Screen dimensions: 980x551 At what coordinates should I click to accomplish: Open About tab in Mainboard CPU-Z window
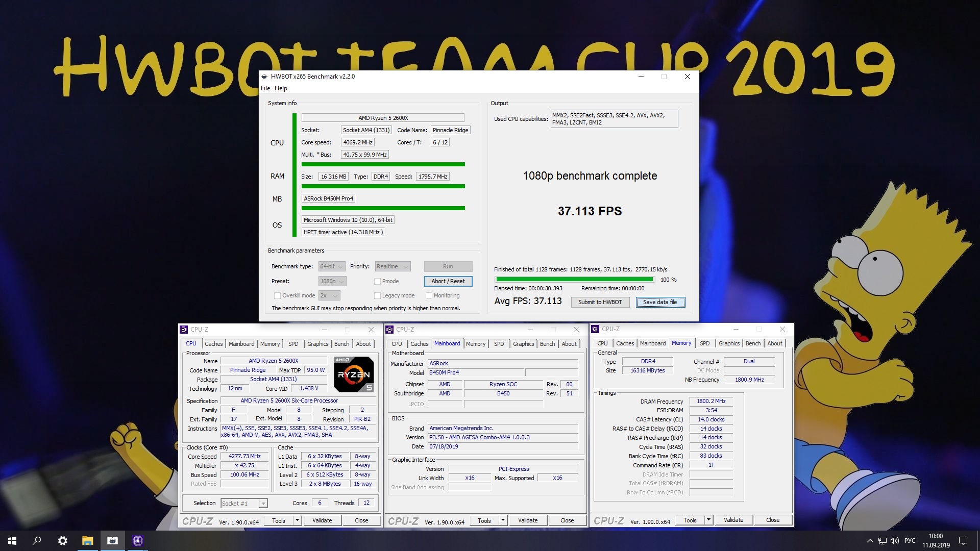(x=569, y=344)
